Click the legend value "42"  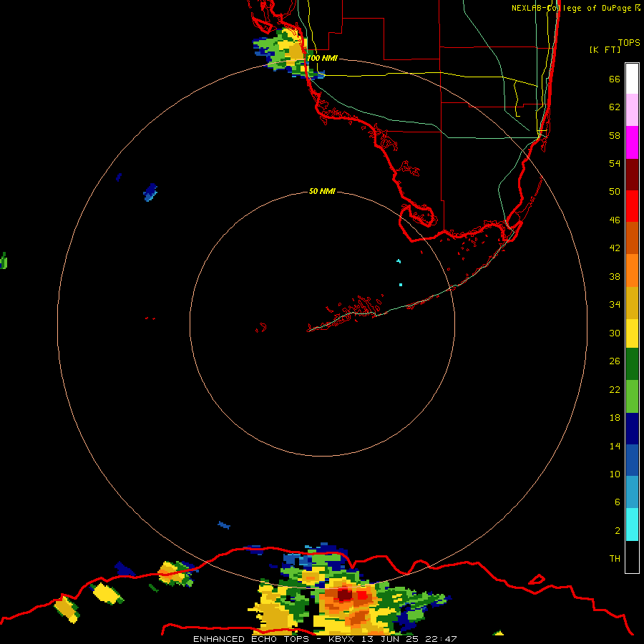615,248
